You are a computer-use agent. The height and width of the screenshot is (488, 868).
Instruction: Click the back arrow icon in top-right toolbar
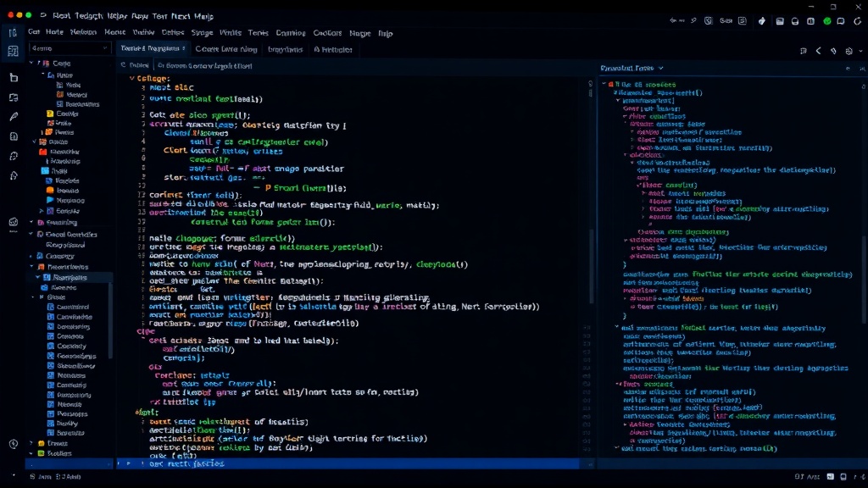[674, 20]
